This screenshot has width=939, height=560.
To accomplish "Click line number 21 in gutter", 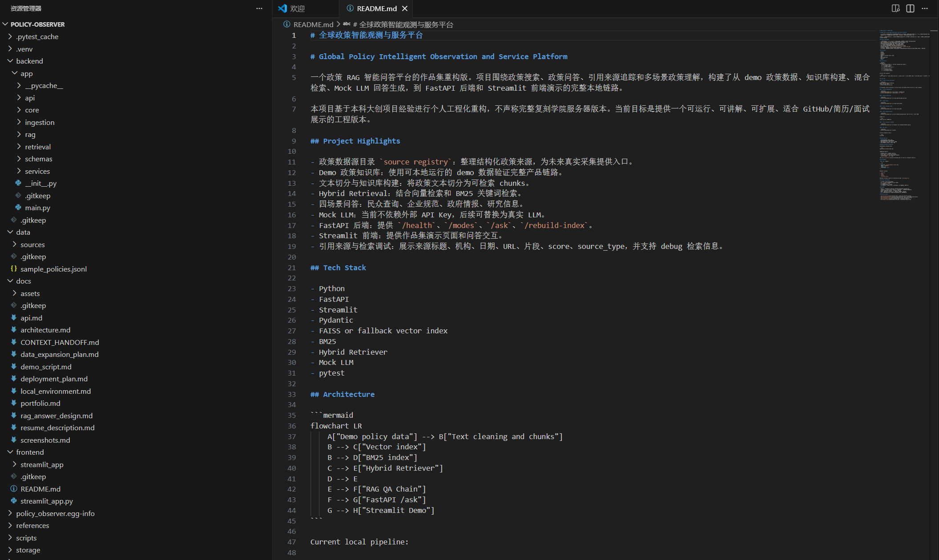I will pos(291,268).
